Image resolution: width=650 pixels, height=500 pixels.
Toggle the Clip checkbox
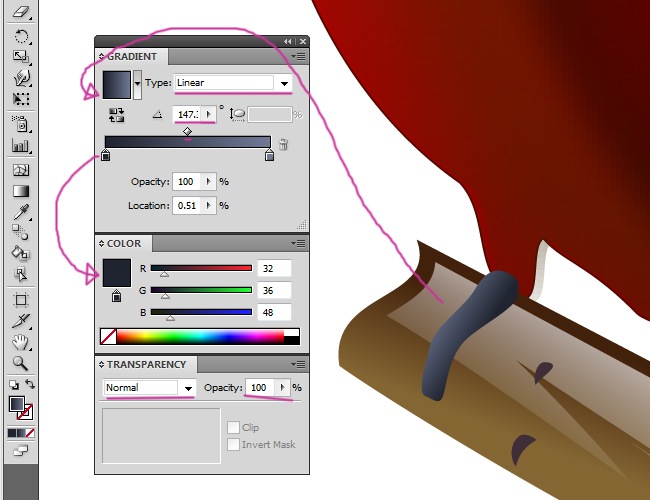coord(233,427)
